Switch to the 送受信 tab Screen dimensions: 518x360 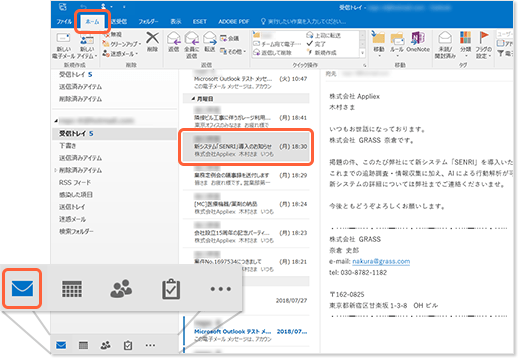click(119, 22)
